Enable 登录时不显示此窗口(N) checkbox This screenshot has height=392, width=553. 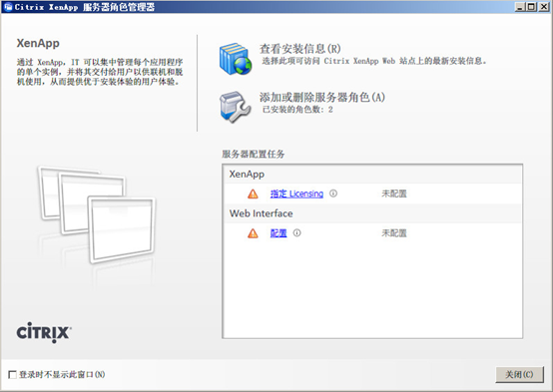(12, 374)
